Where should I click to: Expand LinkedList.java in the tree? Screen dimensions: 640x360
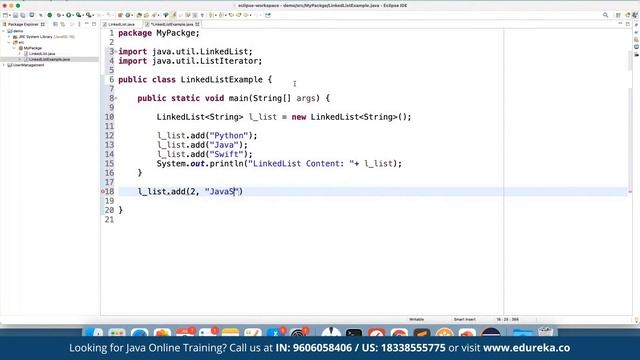click(x=19, y=54)
